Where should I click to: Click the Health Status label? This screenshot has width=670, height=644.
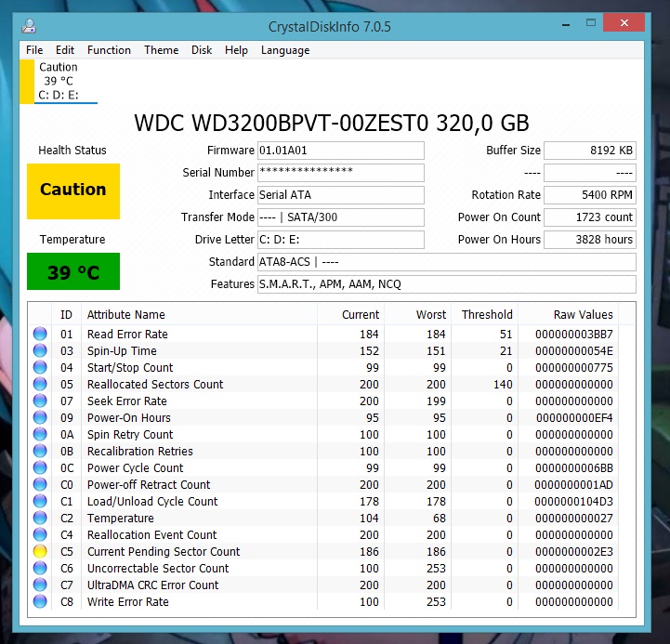(72, 150)
